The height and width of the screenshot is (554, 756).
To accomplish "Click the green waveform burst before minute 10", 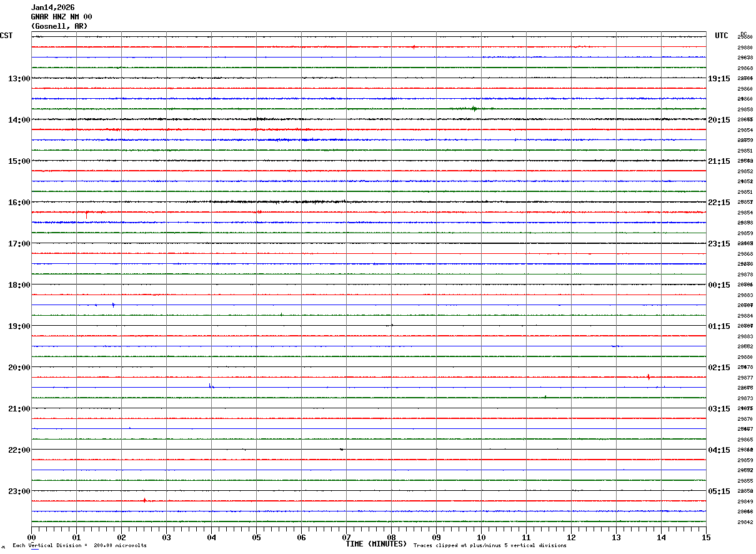I will tap(474, 109).
